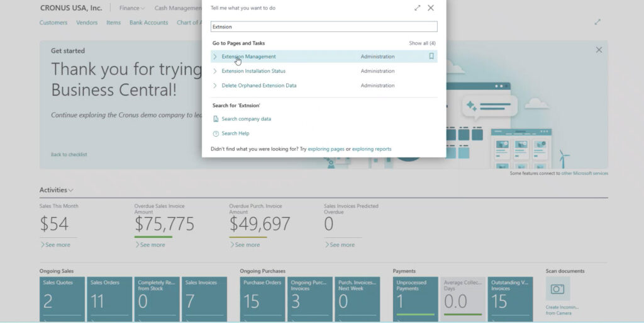Click the CRONUS USA, Inc. company name
The image size is (644, 323).
pos(71,8)
